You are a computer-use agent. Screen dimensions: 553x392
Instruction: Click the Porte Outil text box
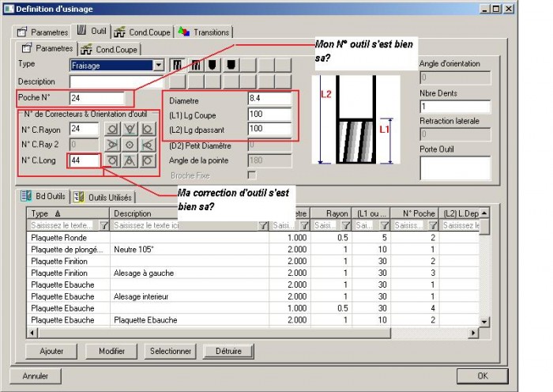(455, 168)
